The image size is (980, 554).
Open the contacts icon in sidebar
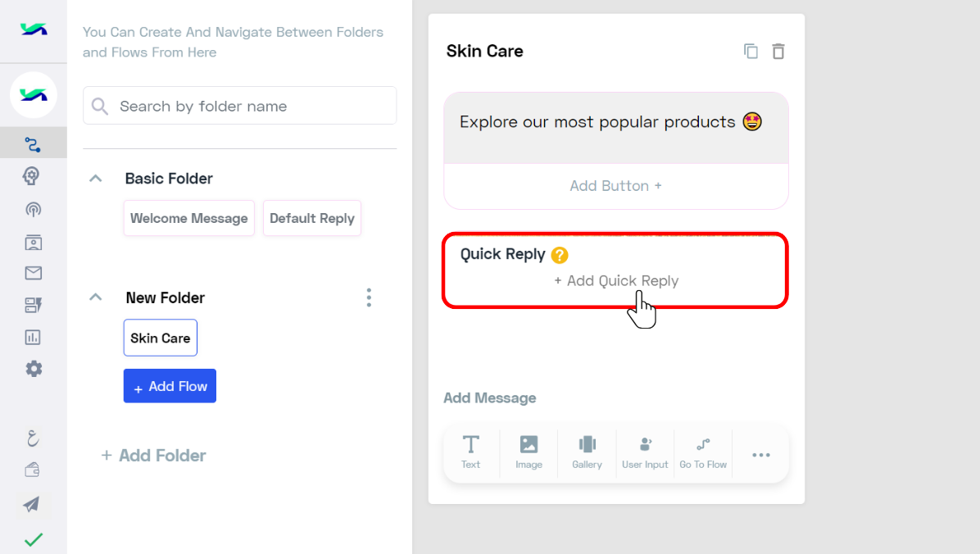coord(33,242)
